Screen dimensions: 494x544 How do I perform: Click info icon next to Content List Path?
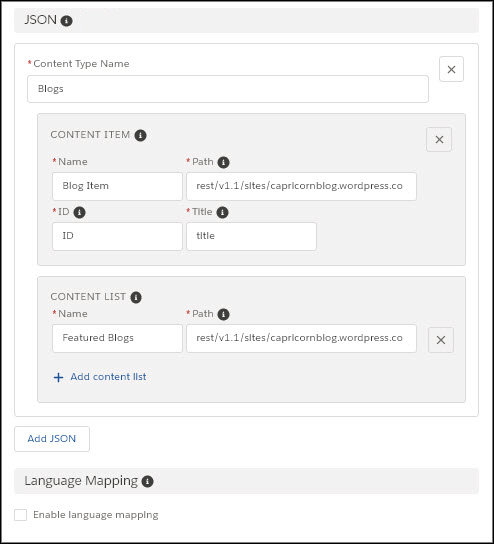point(223,314)
